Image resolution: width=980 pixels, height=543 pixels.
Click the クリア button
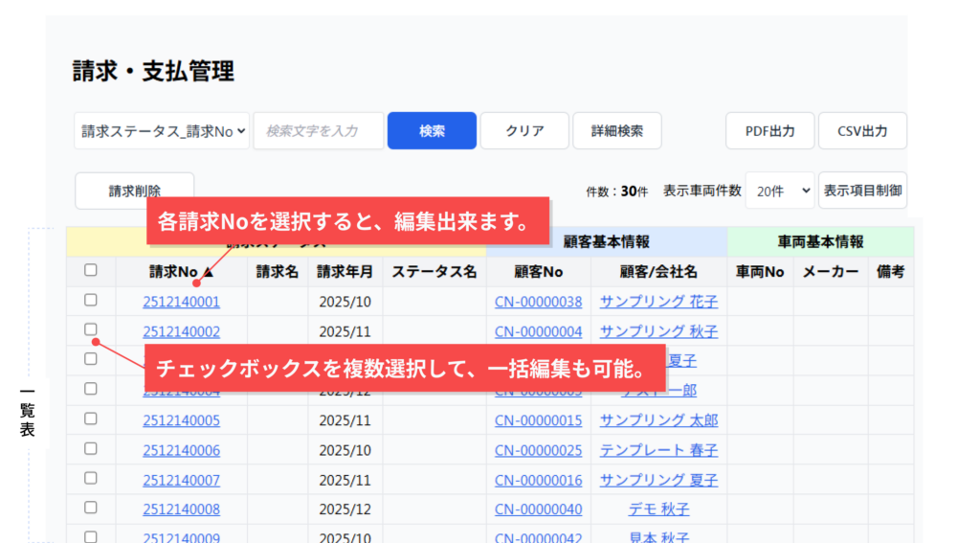[x=524, y=131]
